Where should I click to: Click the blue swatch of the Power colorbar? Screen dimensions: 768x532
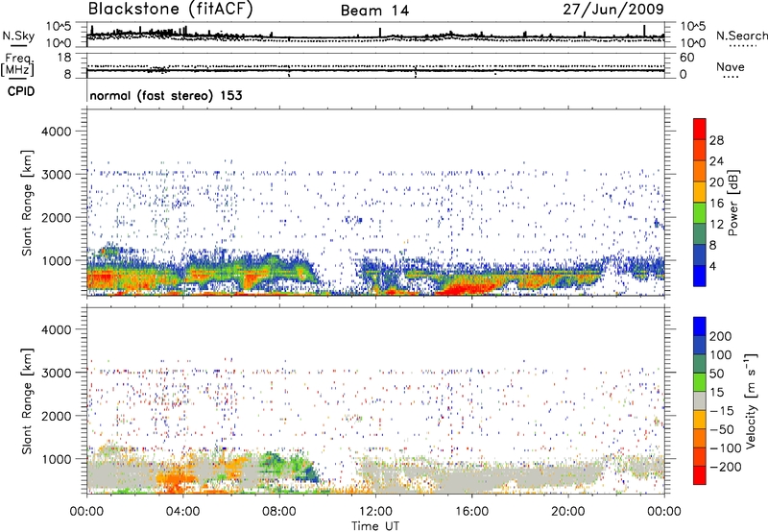click(700, 277)
